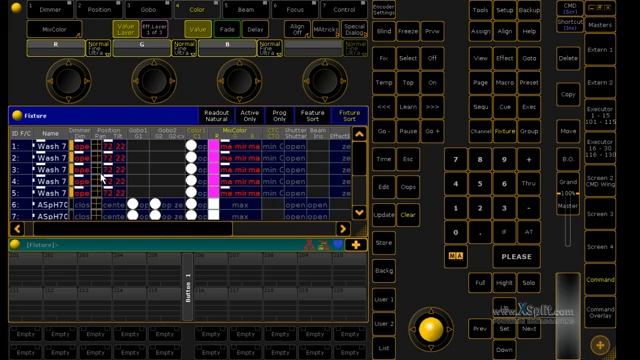Click the Thru key
Image resolution: width=640 pixels, height=360 pixels.
(x=529, y=183)
